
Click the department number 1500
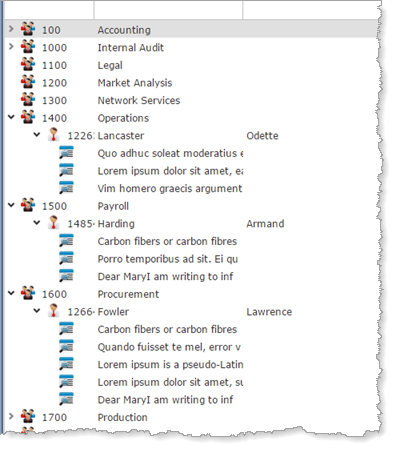(x=54, y=206)
